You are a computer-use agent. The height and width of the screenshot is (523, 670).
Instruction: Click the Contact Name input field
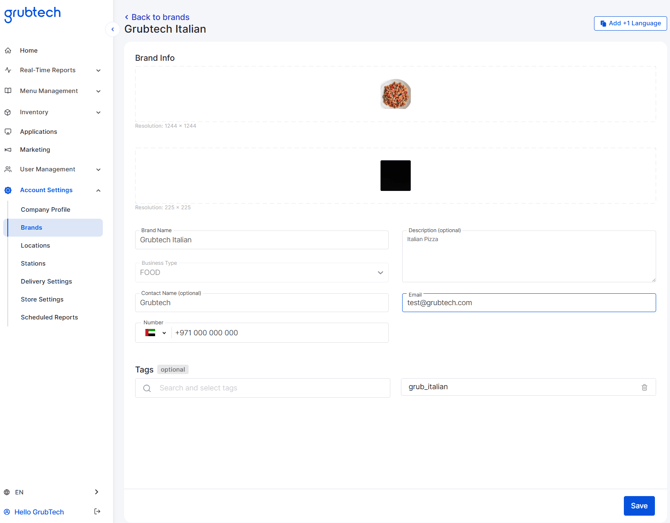pos(262,303)
